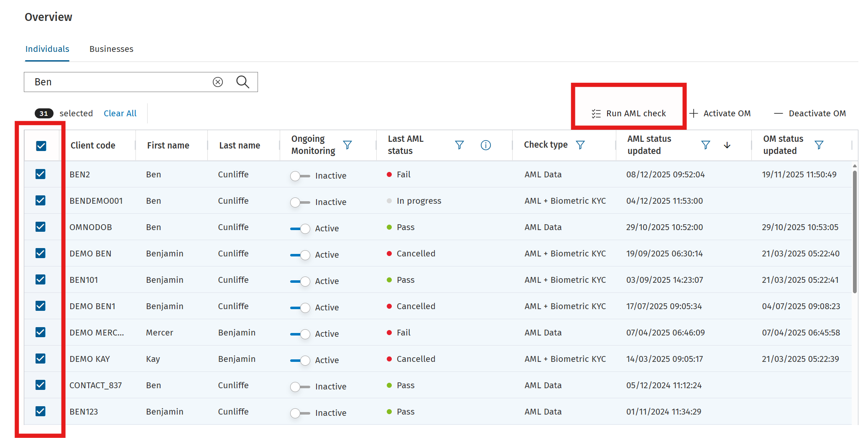
Task: Click the Activate OM button
Action: tap(720, 113)
